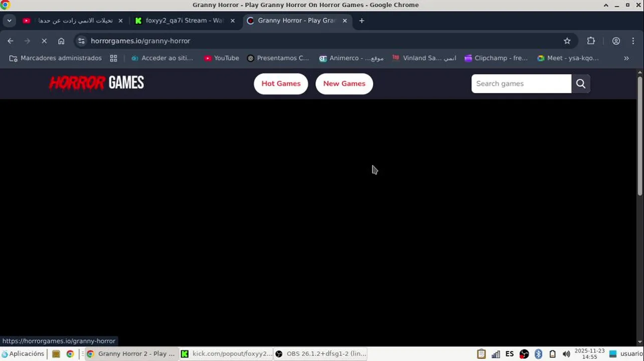Viewport: 644px width, 361px height.
Task: Click the Horror Games site logo
Action: pos(96,83)
